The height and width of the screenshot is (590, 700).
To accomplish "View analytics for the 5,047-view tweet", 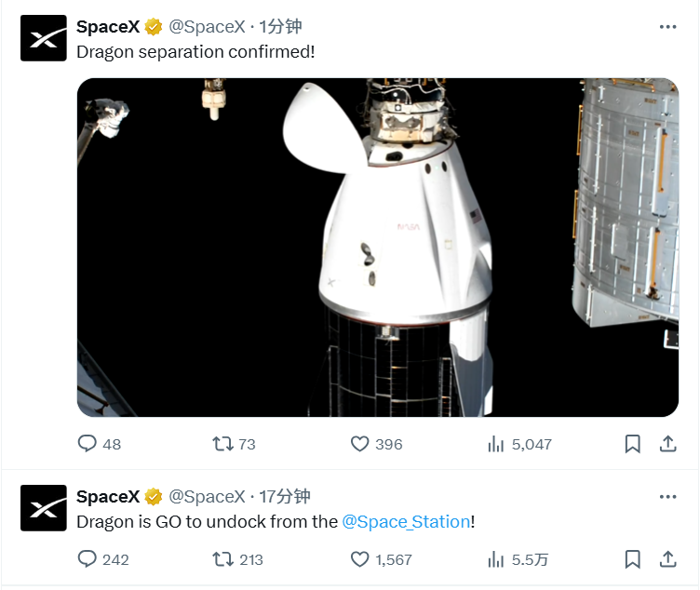I will pos(496,444).
